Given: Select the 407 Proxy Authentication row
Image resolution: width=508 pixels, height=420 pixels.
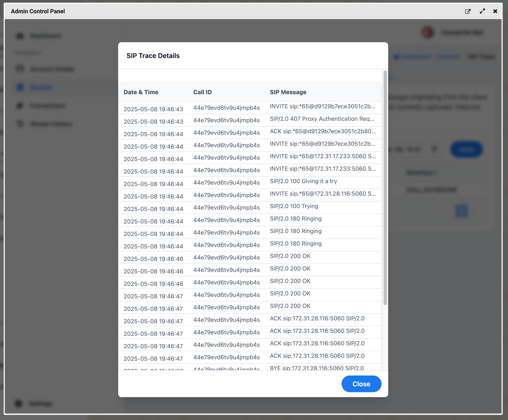Looking at the screenshot, I should [322, 119].
